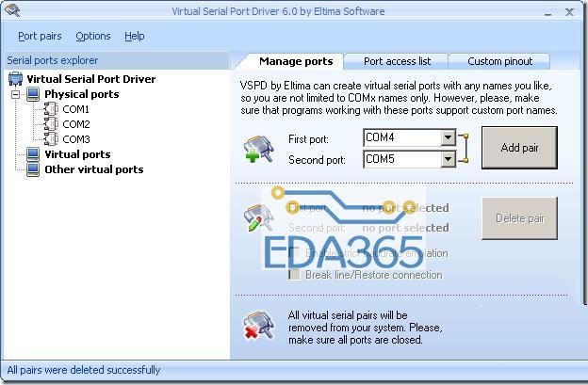Image resolution: width=588 pixels, height=385 pixels.
Task: Click the COM2 port connector icon
Action: pyautogui.click(x=51, y=124)
